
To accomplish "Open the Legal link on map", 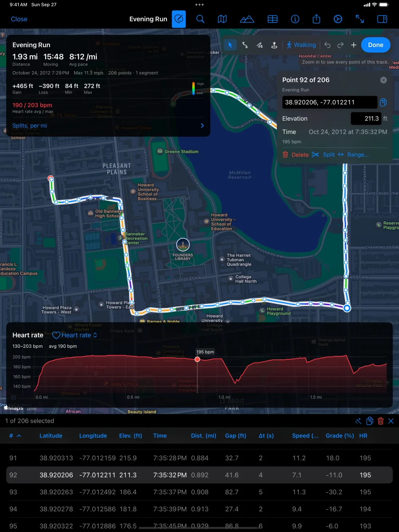I will [32, 408].
